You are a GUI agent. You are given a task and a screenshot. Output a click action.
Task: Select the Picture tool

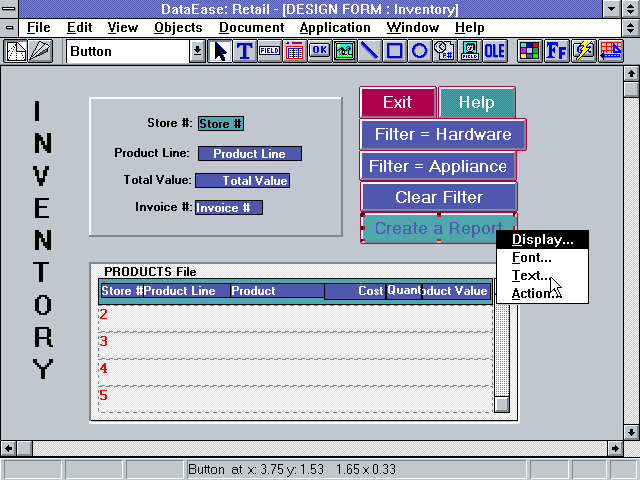344,51
